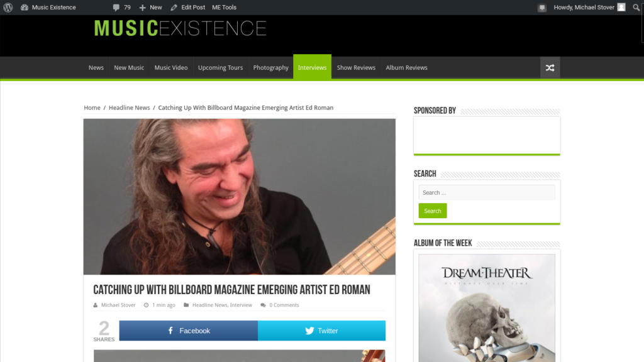644x362 pixels.
Task: Open author Michael Stover link
Action: pos(118,305)
